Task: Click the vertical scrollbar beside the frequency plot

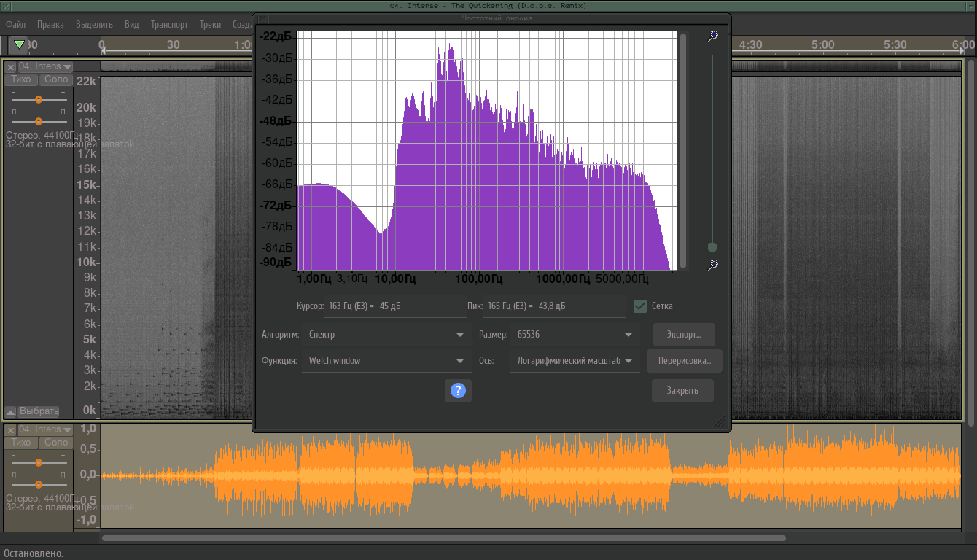Action: click(x=683, y=150)
